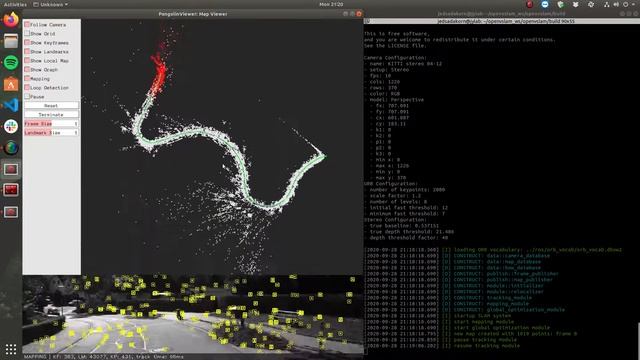Viewport: 640px width, 360px height.
Task: Open the terminal icon in the dock
Action: click(11, 190)
